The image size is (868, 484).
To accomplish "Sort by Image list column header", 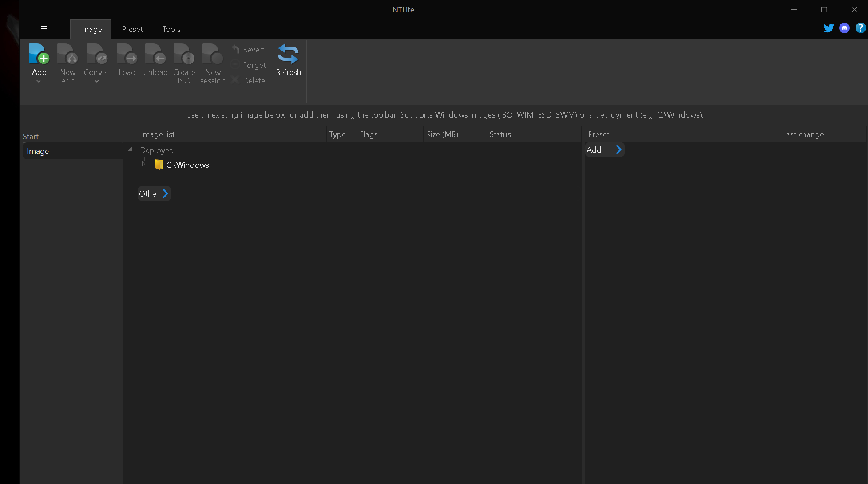I will [224, 134].
